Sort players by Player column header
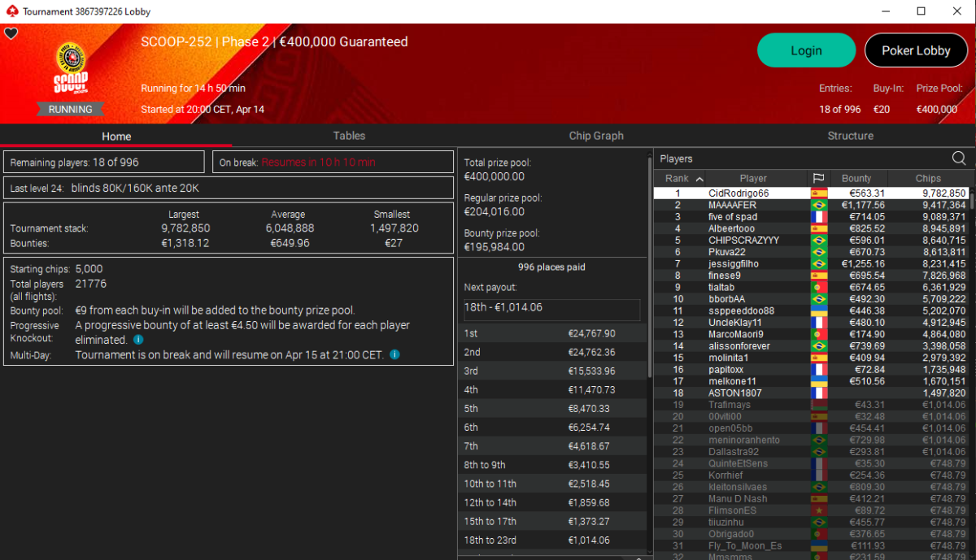 753,178
